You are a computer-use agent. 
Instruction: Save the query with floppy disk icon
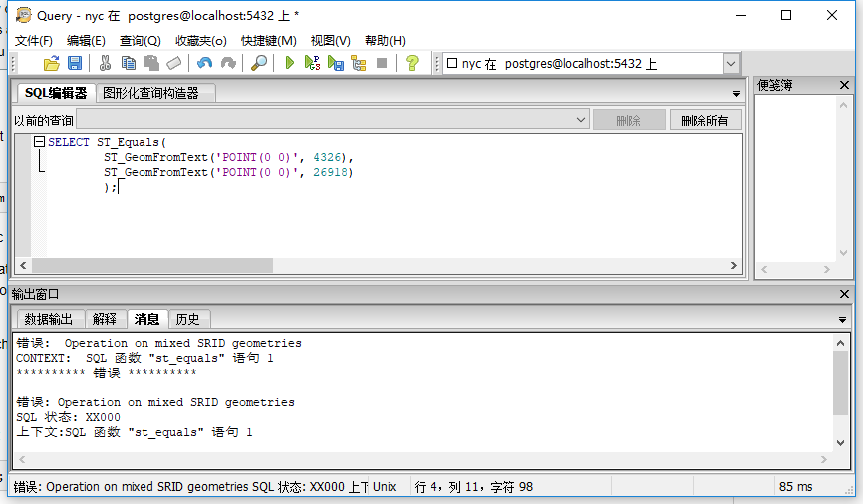75,64
